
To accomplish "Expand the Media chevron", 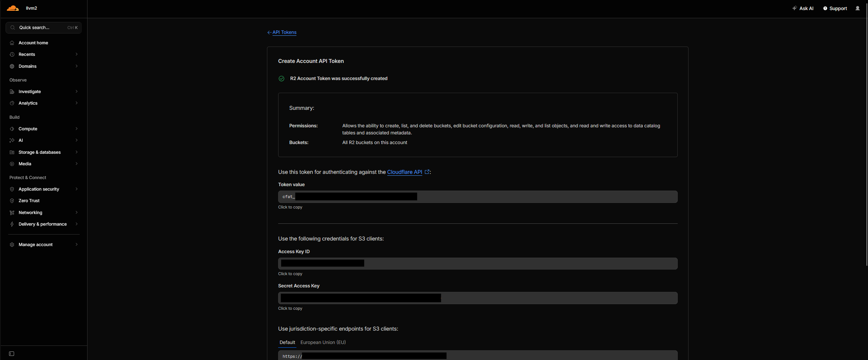I will coord(77,164).
